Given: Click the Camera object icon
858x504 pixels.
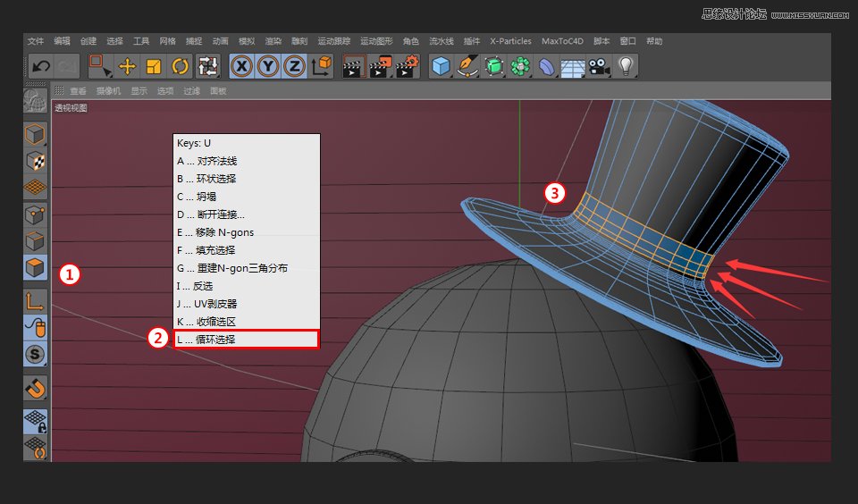Looking at the screenshot, I should click(598, 66).
